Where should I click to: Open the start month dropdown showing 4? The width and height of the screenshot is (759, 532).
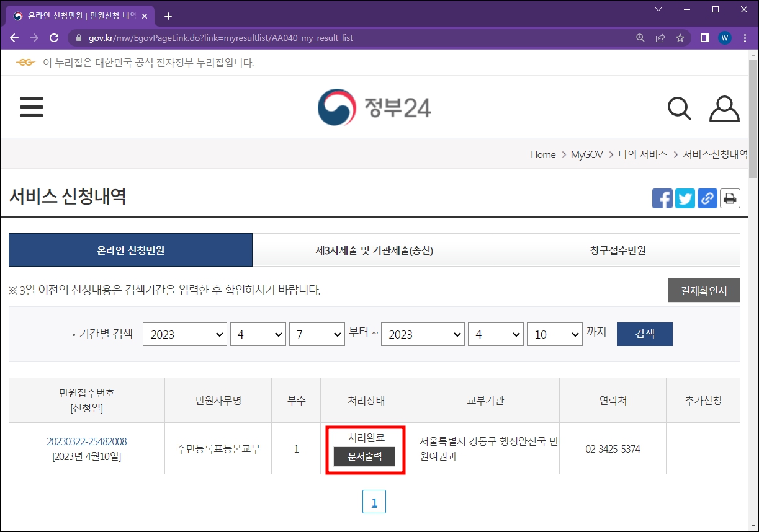pyautogui.click(x=258, y=334)
